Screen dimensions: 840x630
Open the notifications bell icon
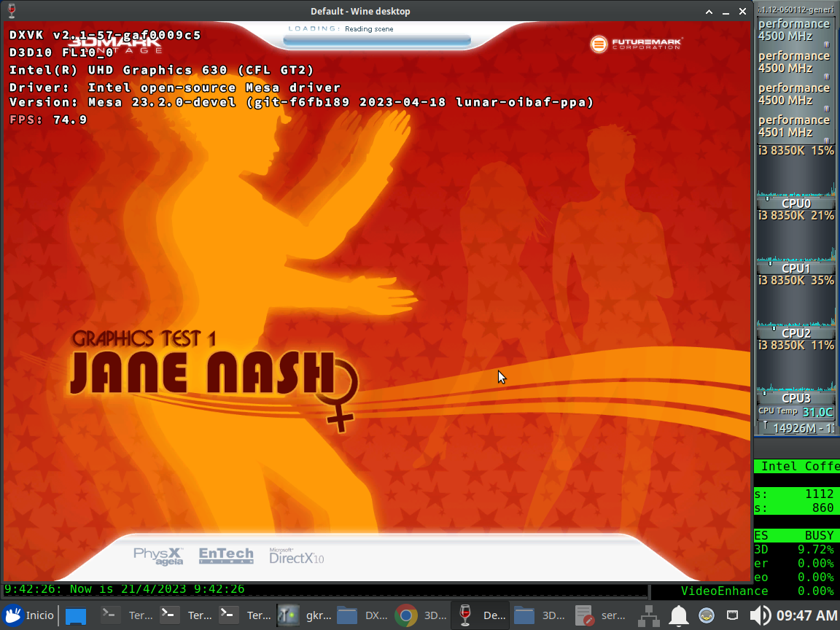pos(679,615)
